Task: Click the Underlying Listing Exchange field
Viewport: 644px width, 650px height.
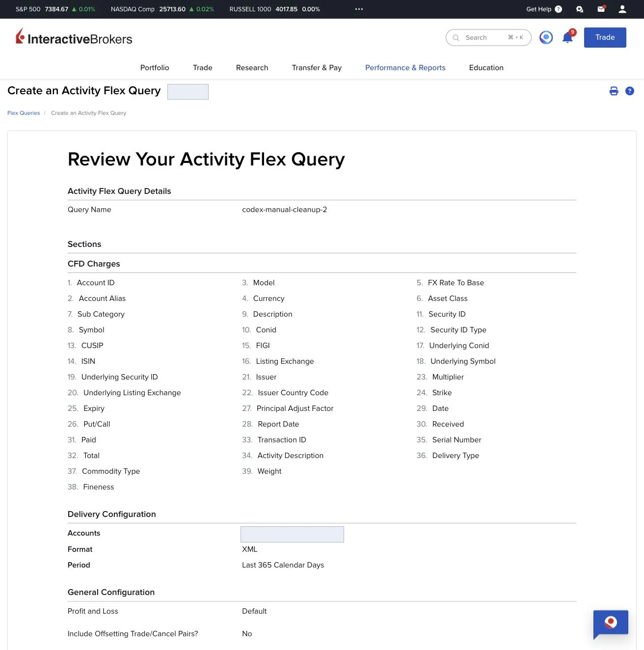Action: (x=132, y=393)
